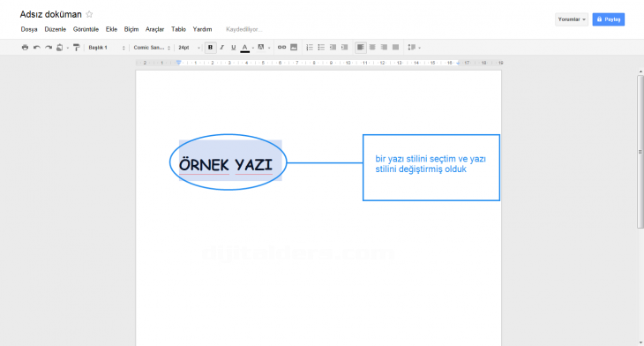Screen dimensions: 644x346
Task: Open the Tablo menu
Action: 179,29
